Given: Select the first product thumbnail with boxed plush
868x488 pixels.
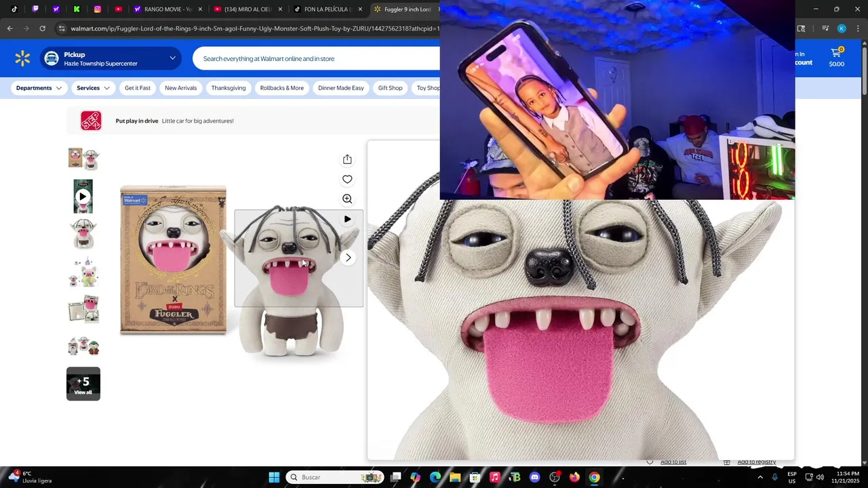Looking at the screenshot, I should pos(83,158).
